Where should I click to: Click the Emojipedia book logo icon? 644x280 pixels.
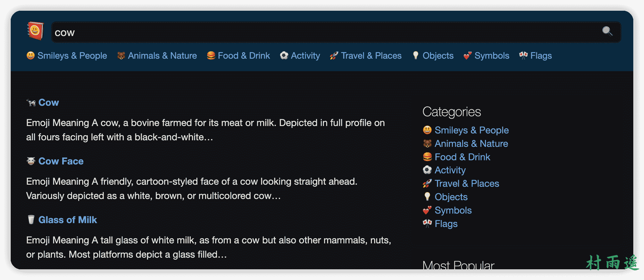[x=35, y=31]
